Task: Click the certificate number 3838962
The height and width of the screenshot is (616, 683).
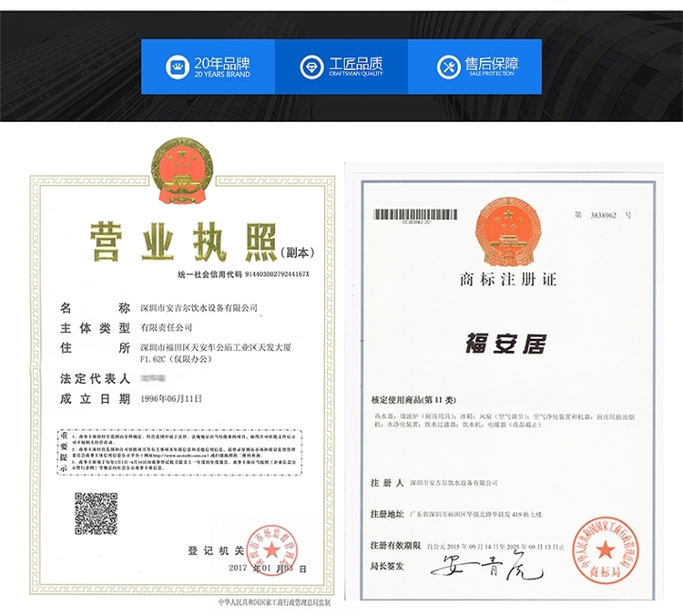Action: click(603, 215)
